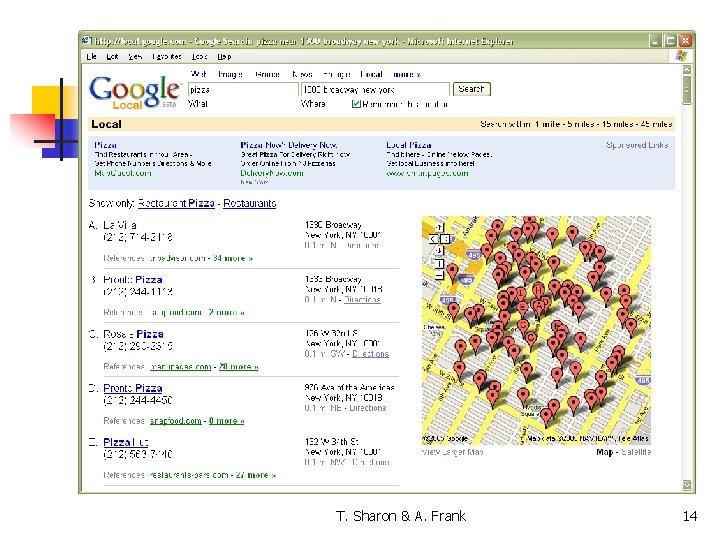Switch to the News search tab
The image size is (720, 540).
coord(302,74)
